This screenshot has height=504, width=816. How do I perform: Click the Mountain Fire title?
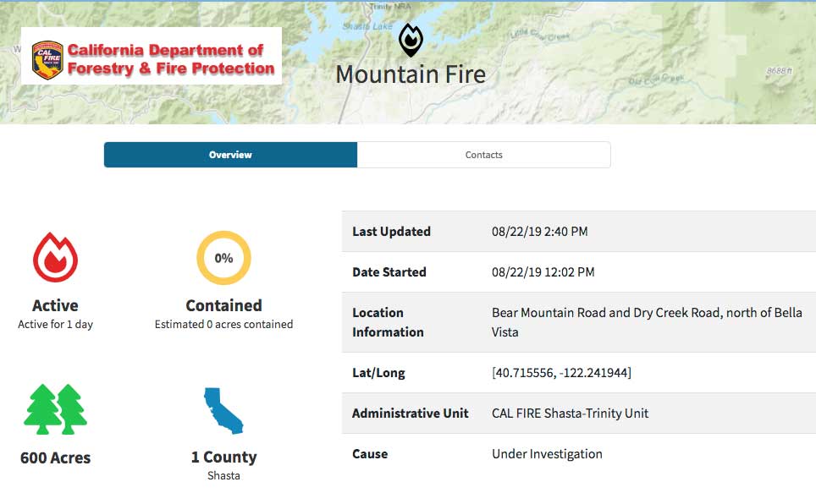point(411,74)
